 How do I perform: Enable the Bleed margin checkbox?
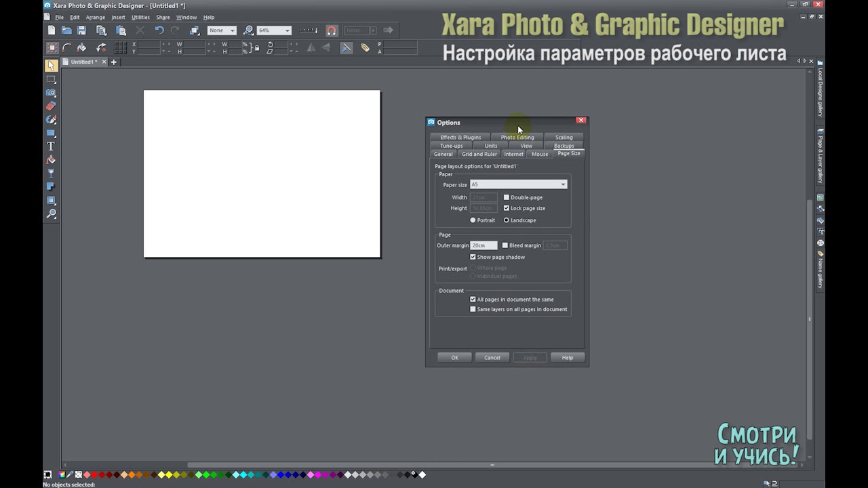click(505, 245)
